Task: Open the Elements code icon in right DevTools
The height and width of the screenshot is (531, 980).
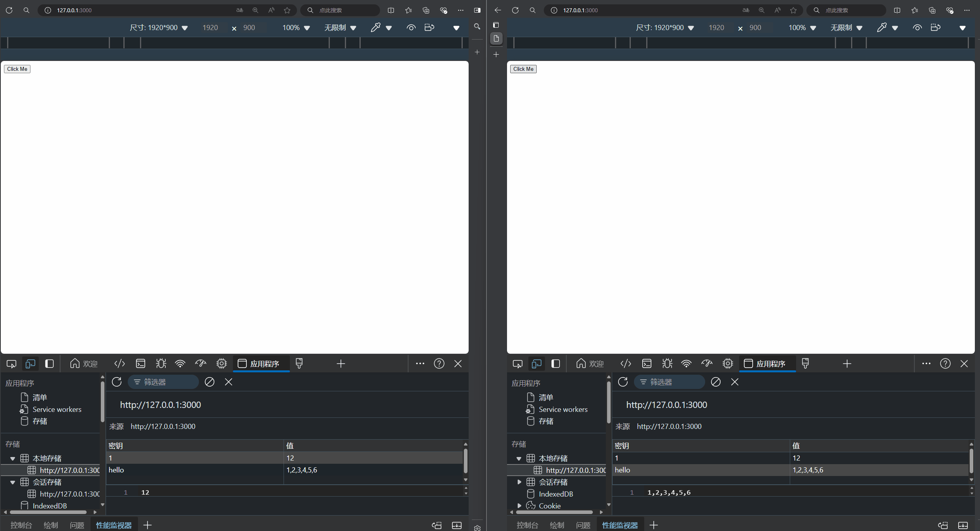Action: click(626, 364)
